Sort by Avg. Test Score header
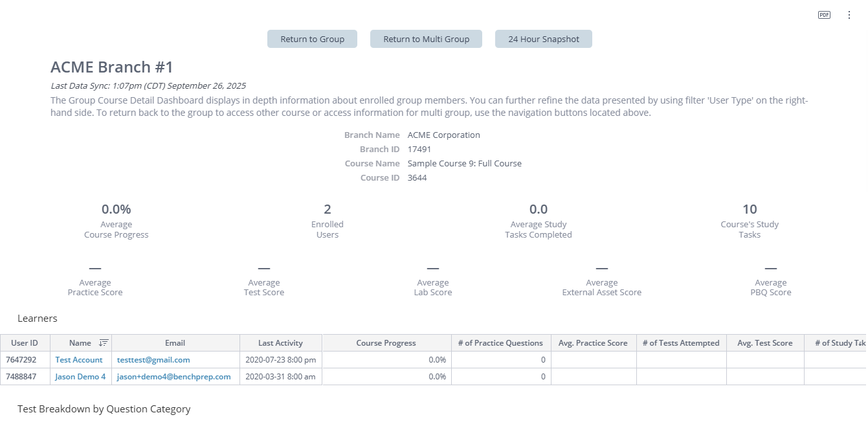Image resolution: width=868 pixels, height=437 pixels. point(764,343)
